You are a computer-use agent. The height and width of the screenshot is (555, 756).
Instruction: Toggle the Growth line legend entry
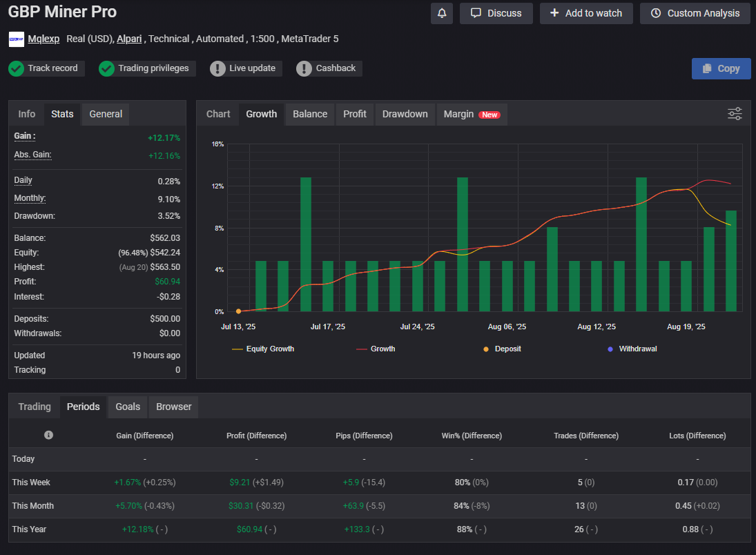coord(376,349)
